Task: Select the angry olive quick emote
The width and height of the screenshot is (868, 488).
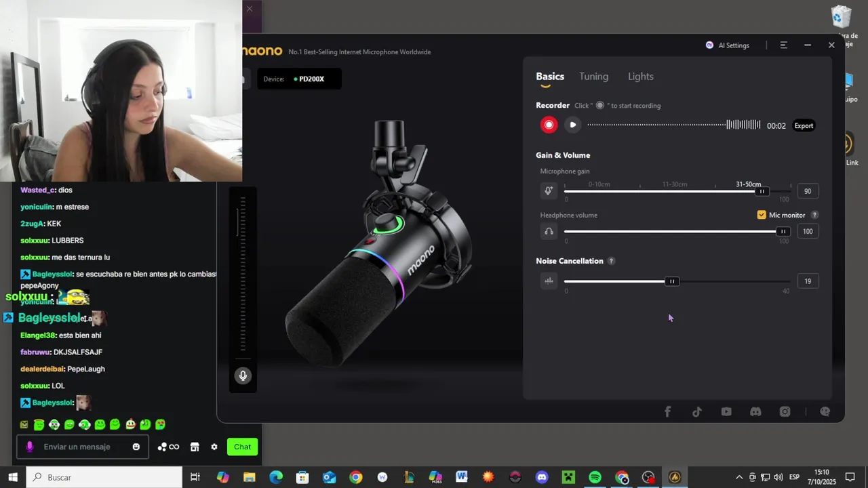Action: 24,425
